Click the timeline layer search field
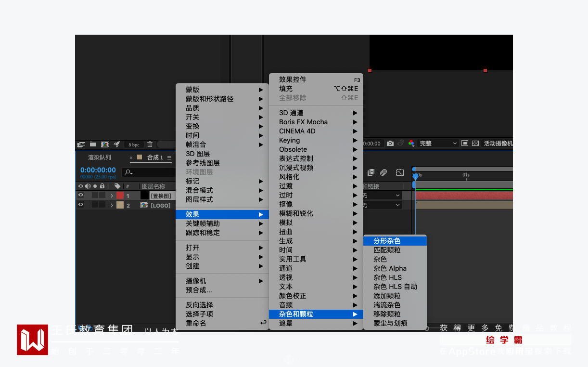 pos(149,172)
